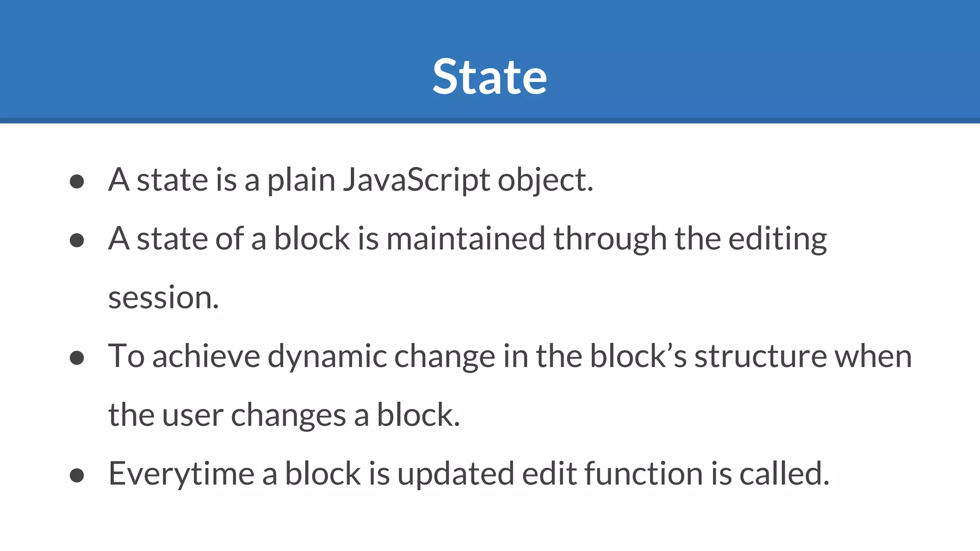
Task: Click the State slide title
Action: tap(490, 77)
